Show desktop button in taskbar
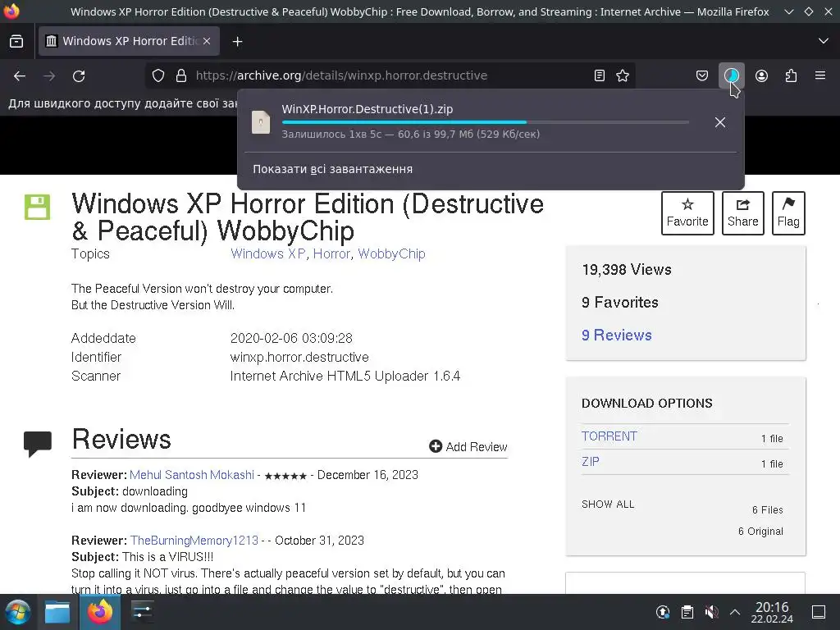The height and width of the screenshot is (630, 840). pyautogui.click(x=819, y=612)
